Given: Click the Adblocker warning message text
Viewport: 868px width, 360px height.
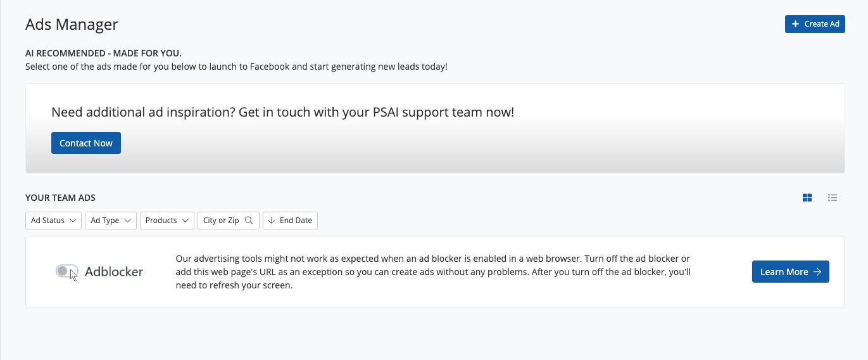Looking at the screenshot, I should tap(432, 272).
